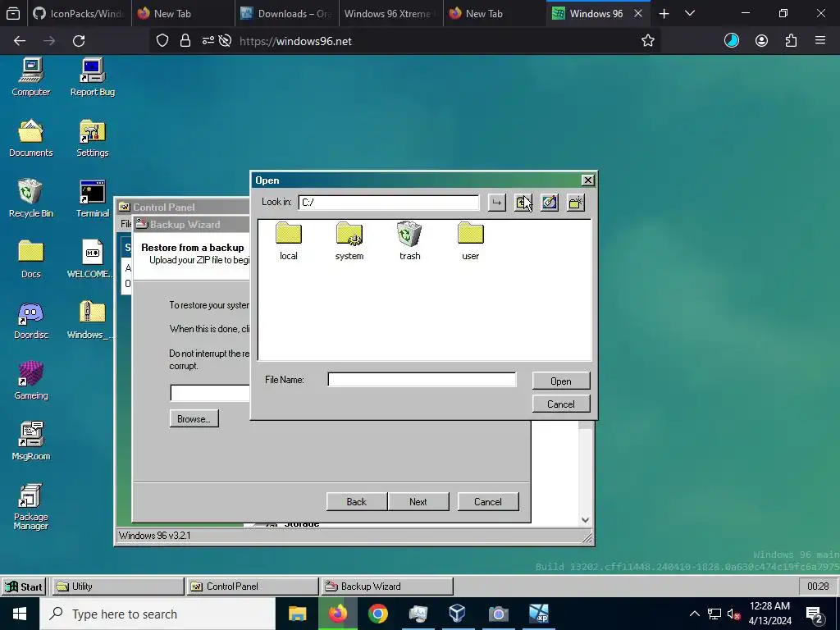Reload the windows96.net page
Viewport: 840px width, 630px height.
click(x=79, y=41)
